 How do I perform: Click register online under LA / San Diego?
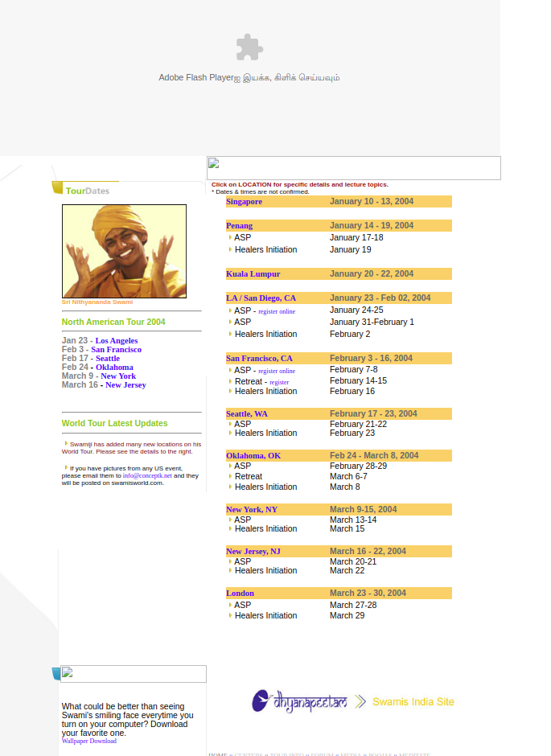coord(277,311)
